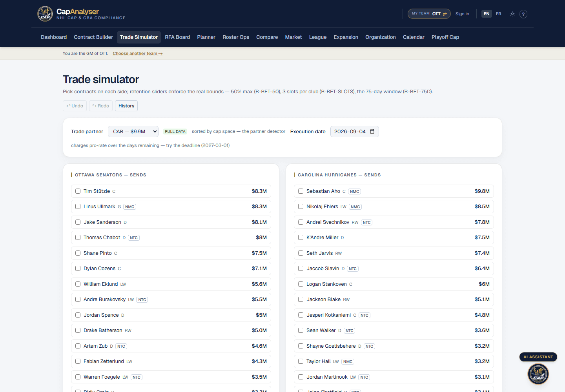
Task: Tick the Taylor Hall checkbox
Action: click(301, 361)
